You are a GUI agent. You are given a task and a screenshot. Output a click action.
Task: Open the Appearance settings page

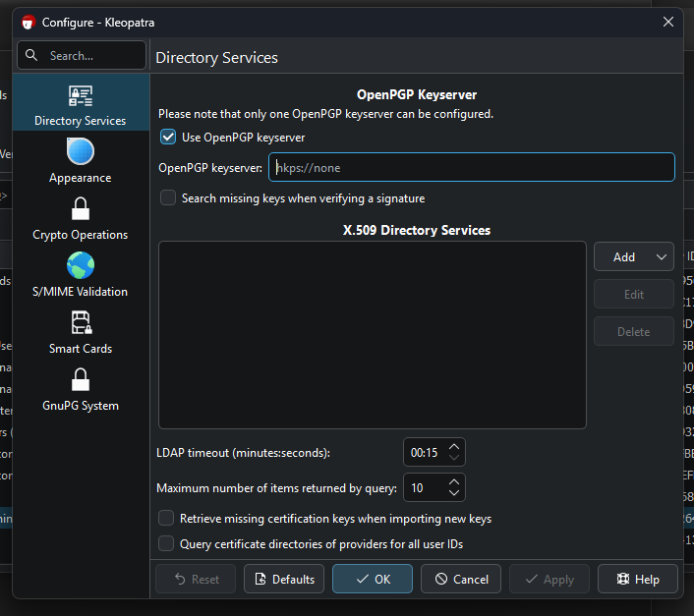80,161
